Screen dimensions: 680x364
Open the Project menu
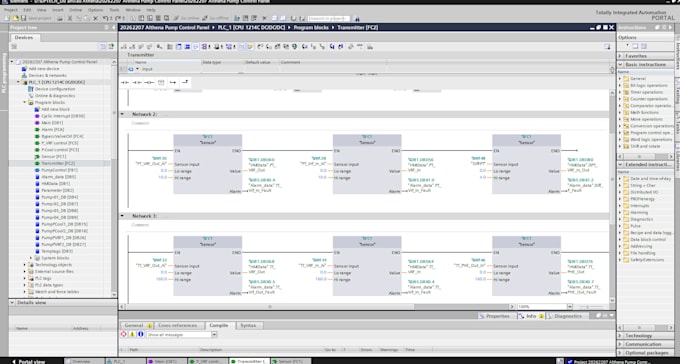click(x=11, y=10)
